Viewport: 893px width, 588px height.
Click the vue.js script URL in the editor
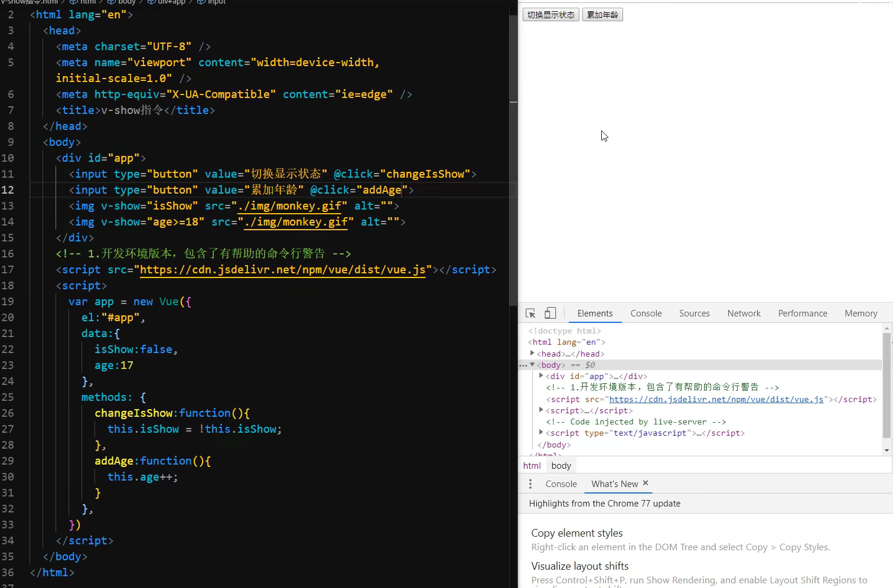(282, 270)
